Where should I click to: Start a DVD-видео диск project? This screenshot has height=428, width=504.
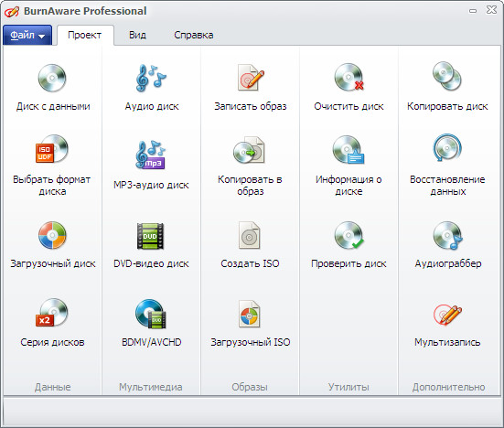click(x=150, y=236)
